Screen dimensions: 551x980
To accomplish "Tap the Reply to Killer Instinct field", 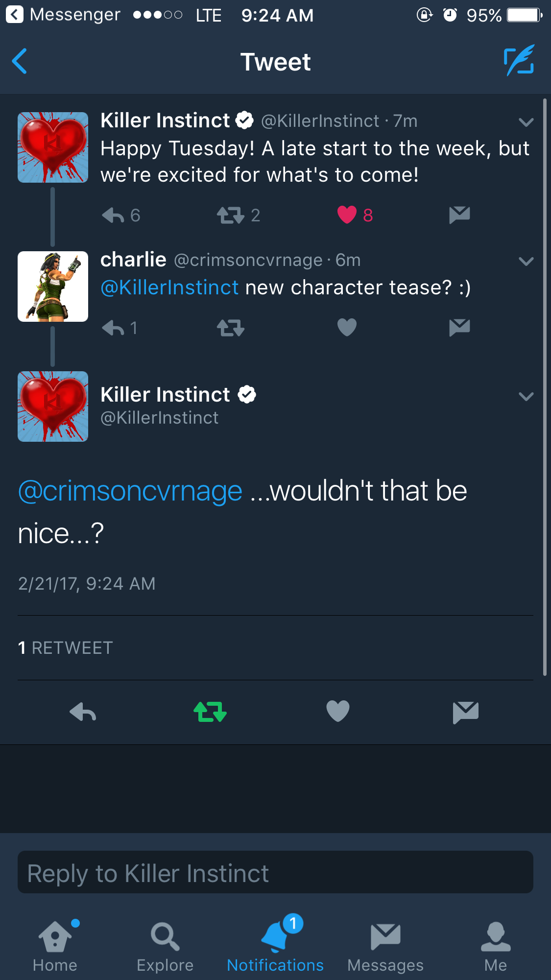I will (275, 872).
